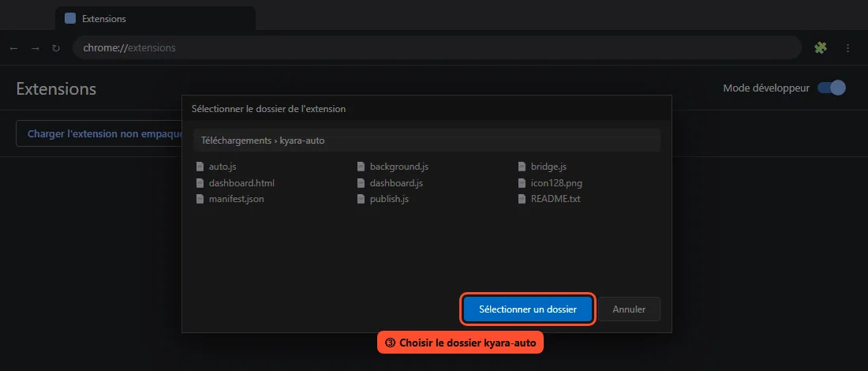Select the auto.js file name
Screen dimensions: 868x371
(223, 166)
